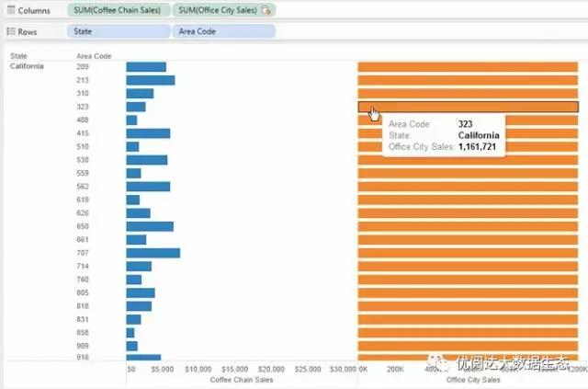Screen dimensions: 588x389
Task: Click the Rows shelf grid icon
Action: (x=10, y=31)
